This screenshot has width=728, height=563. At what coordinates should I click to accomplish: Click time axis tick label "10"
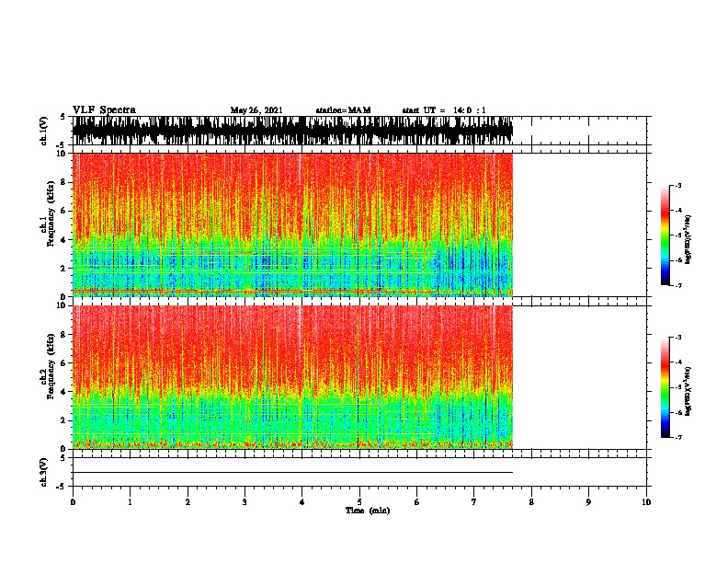(x=646, y=502)
